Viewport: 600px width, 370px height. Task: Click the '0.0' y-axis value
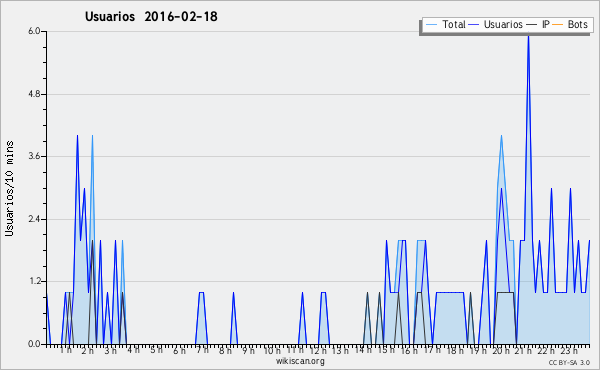coord(34,344)
